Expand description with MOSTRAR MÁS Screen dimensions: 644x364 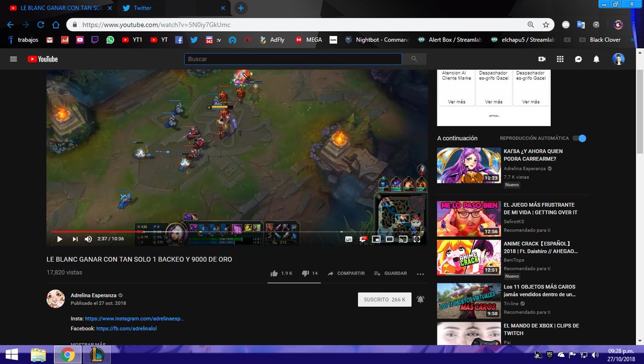88,344
